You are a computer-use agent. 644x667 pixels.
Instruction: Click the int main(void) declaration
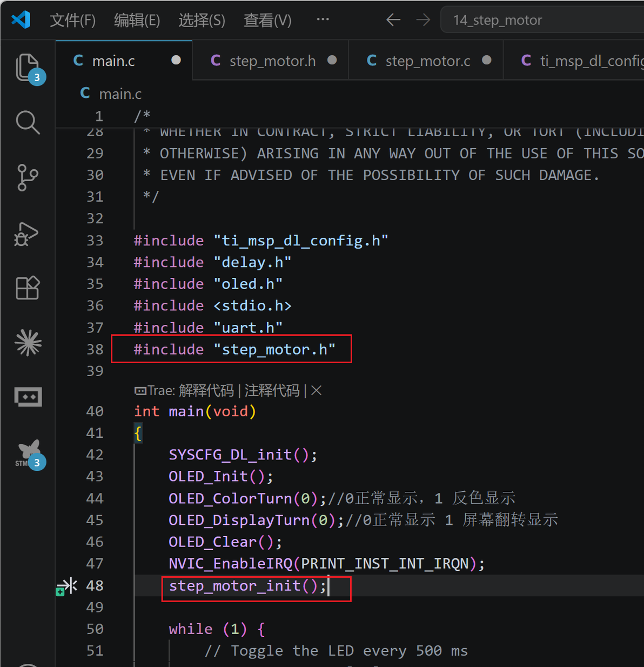pyautogui.click(x=194, y=411)
